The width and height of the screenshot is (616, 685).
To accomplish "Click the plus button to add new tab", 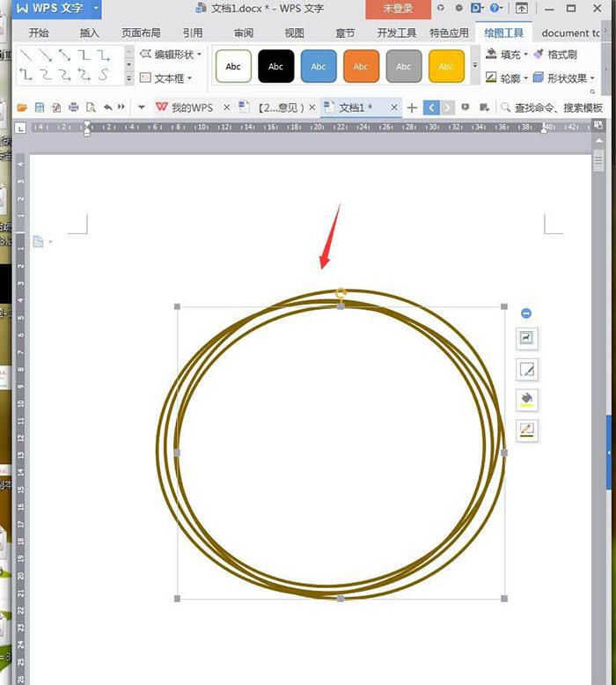I will tap(412, 107).
